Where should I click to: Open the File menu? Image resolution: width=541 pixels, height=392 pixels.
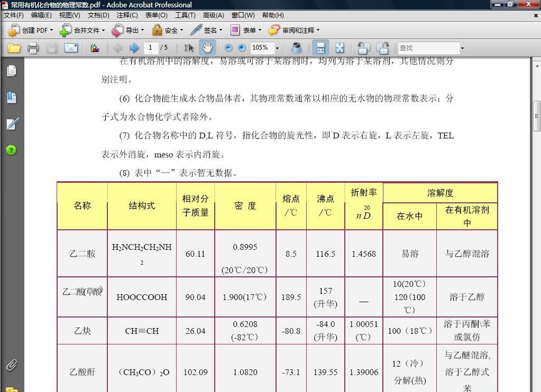coord(14,15)
